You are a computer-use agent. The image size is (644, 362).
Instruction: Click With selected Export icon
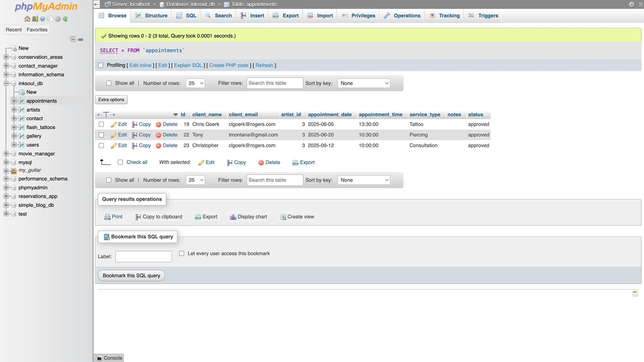point(295,163)
